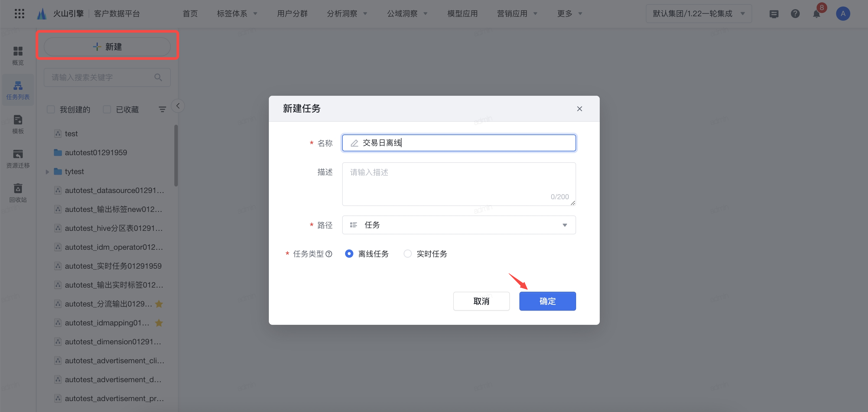Screen dimensions: 868x412
Task: Collapse the task list panel
Action: [x=178, y=106]
